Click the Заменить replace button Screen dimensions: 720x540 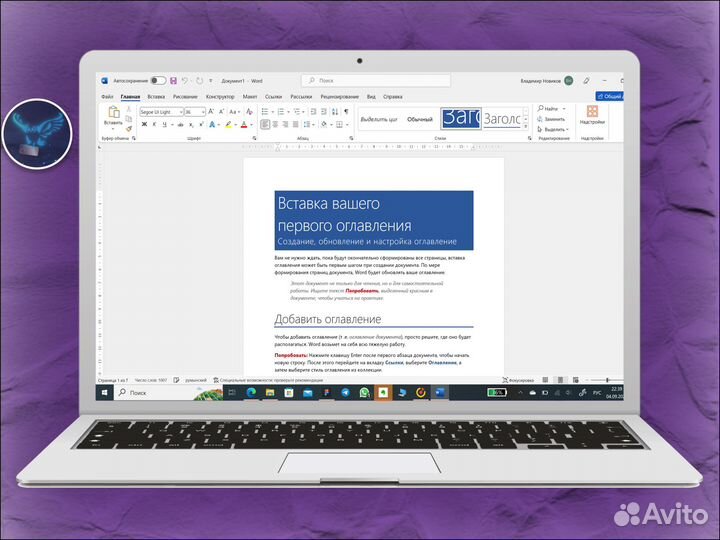click(551, 119)
